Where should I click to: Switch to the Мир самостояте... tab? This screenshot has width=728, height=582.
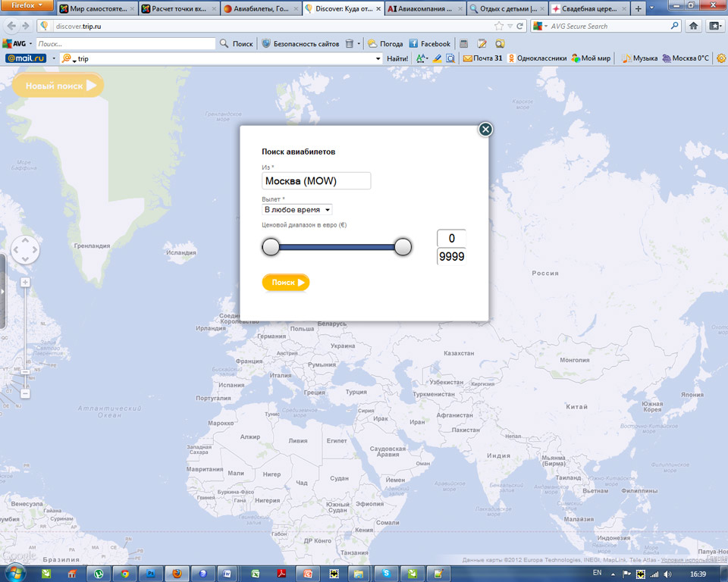click(98, 8)
